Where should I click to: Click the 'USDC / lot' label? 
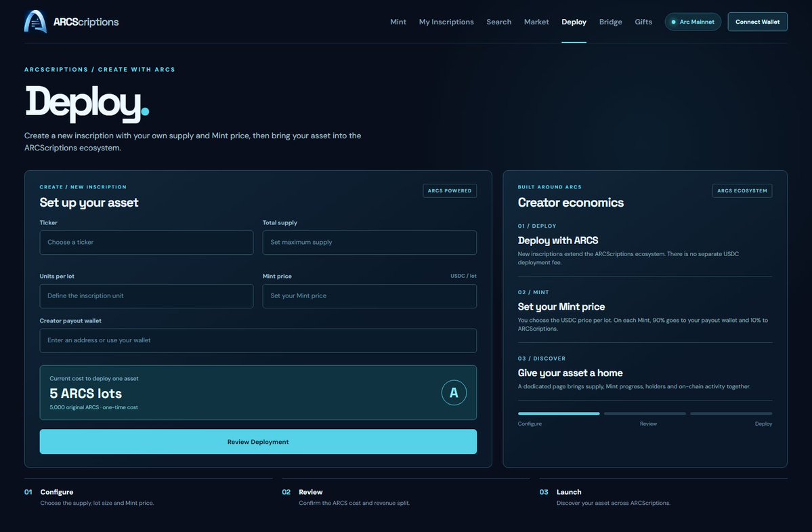(x=463, y=276)
